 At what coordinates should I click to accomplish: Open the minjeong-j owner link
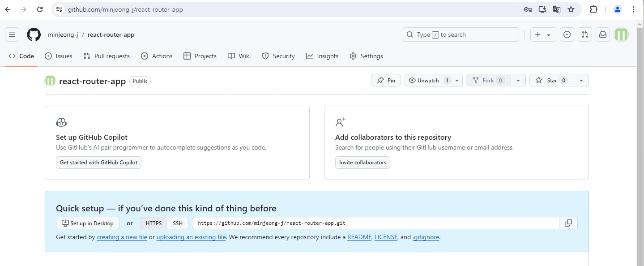[x=63, y=34]
